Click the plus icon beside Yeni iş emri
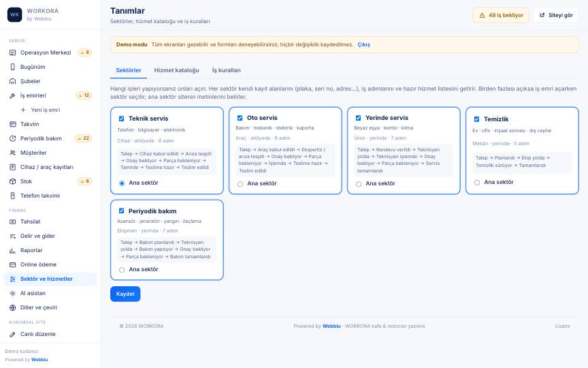This screenshot has width=588, height=368. coord(23,110)
